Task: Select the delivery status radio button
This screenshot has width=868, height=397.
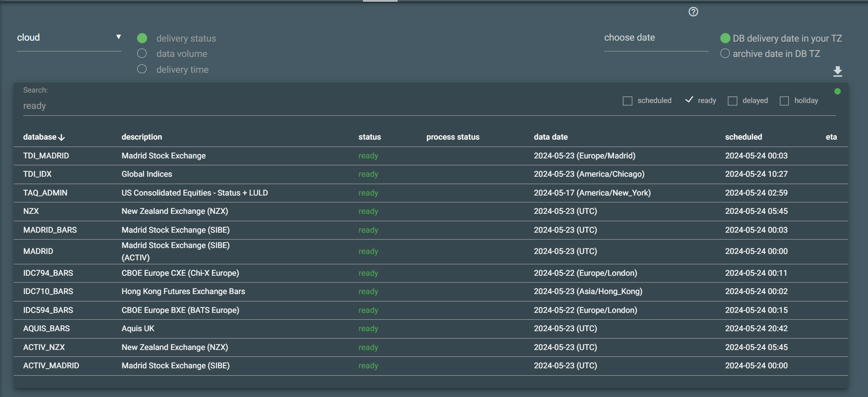Action: [142, 38]
